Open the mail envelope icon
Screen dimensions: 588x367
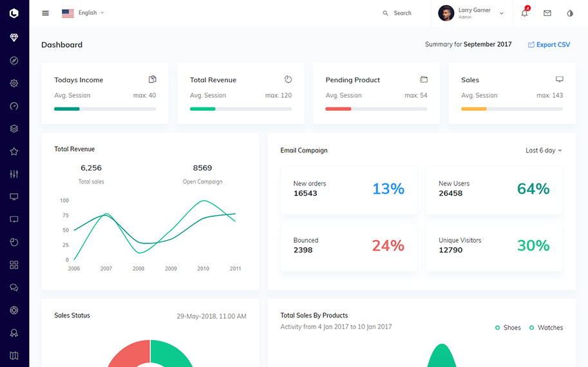[547, 13]
